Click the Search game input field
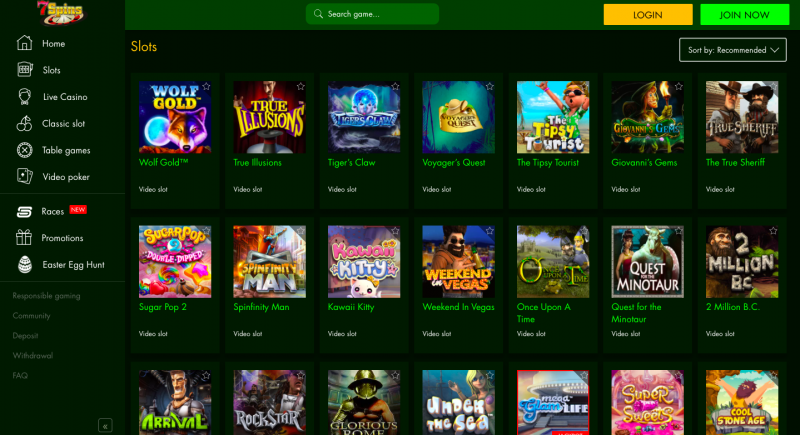 (x=372, y=14)
